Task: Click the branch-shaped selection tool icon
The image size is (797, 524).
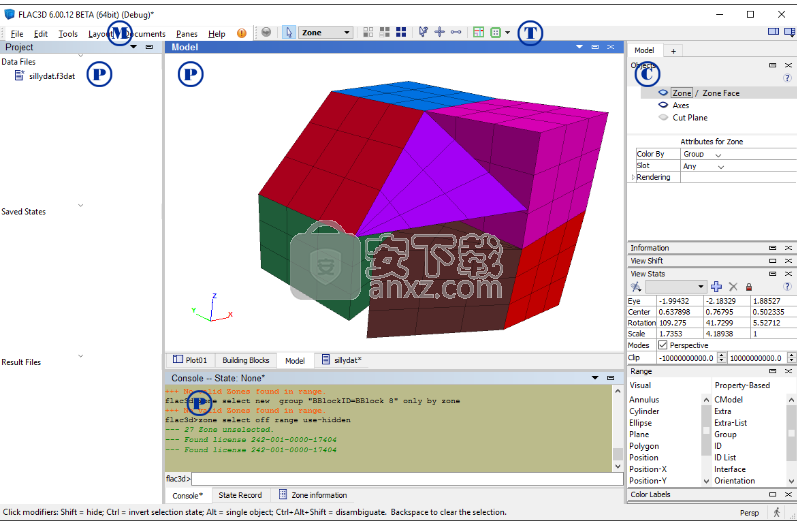Action: tap(423, 32)
